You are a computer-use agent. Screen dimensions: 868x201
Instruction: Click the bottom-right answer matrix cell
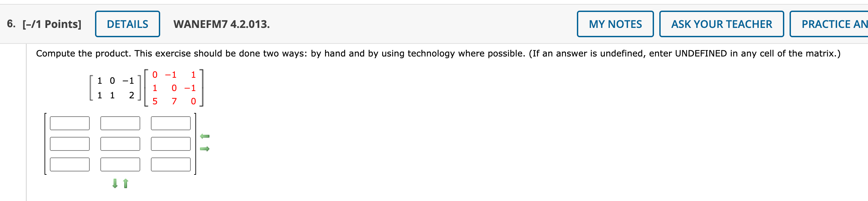tap(171, 164)
